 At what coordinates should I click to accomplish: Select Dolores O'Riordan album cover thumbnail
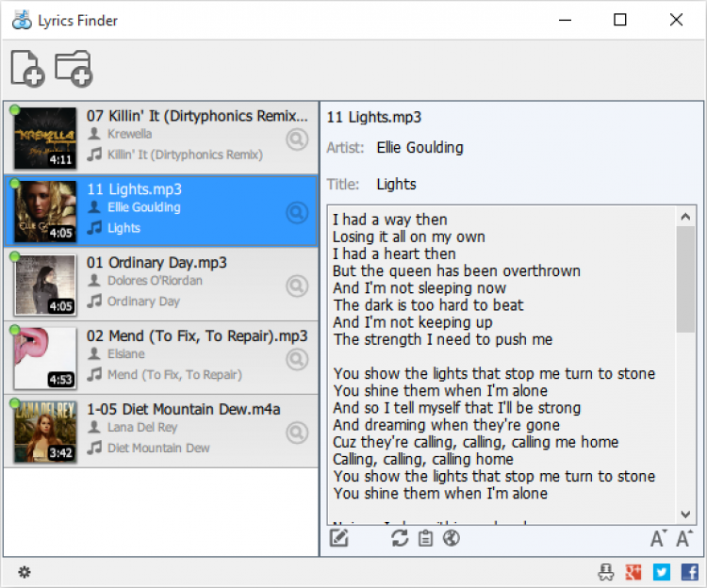point(45,285)
